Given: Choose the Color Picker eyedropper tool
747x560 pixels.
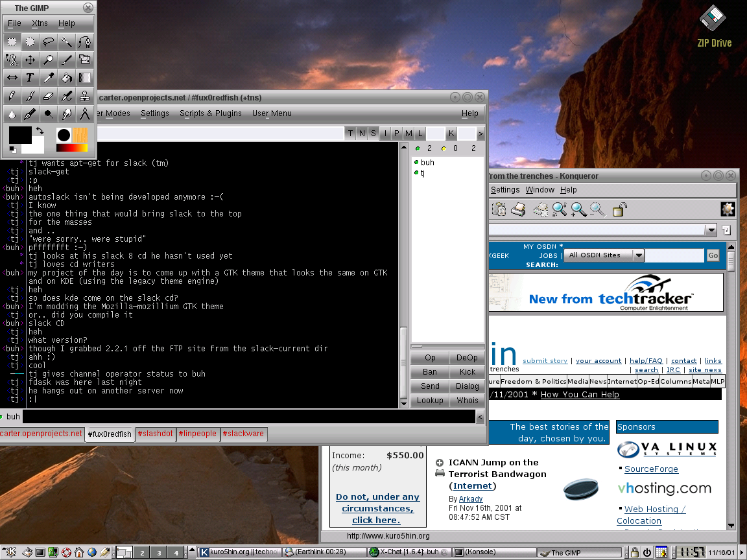Looking at the screenshot, I should click(x=48, y=78).
